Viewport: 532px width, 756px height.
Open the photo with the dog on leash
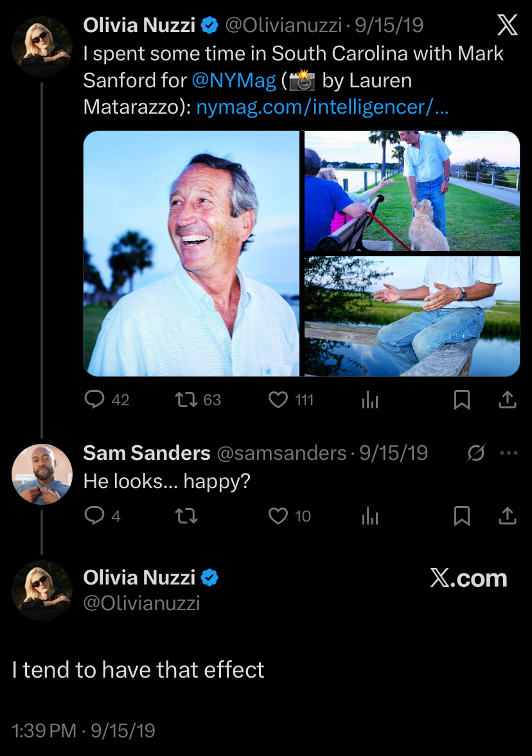coord(412,191)
